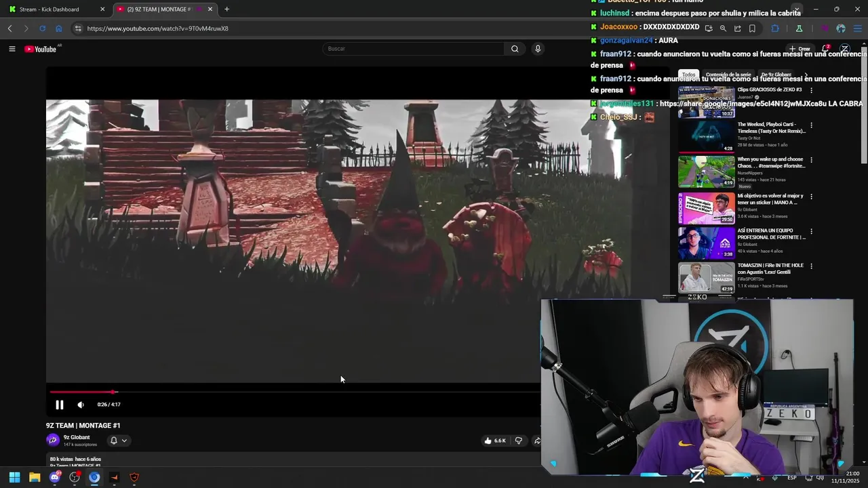Image resolution: width=868 pixels, height=488 pixels.
Task: Select the Todos filter chip
Action: click(689, 75)
